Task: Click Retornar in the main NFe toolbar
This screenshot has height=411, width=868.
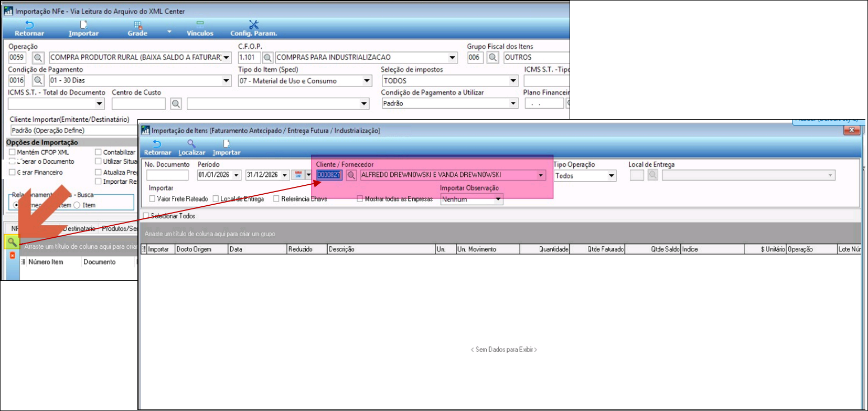Action: pos(29,28)
